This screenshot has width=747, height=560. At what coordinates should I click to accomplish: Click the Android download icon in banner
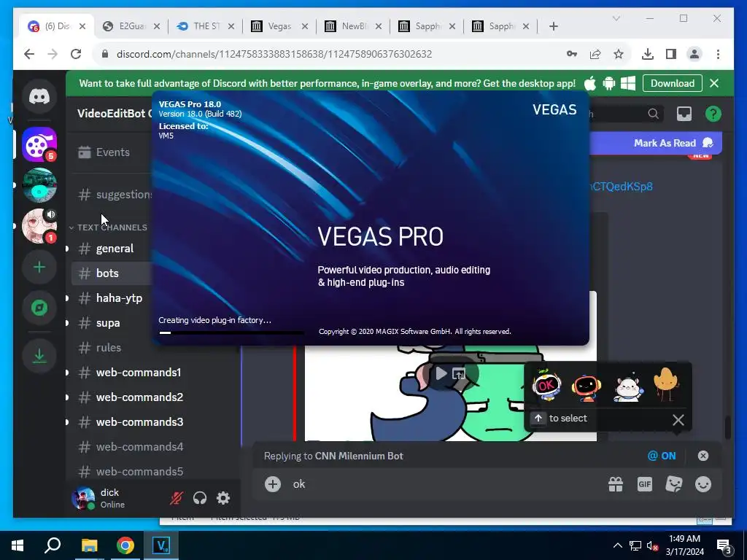pyautogui.click(x=609, y=83)
